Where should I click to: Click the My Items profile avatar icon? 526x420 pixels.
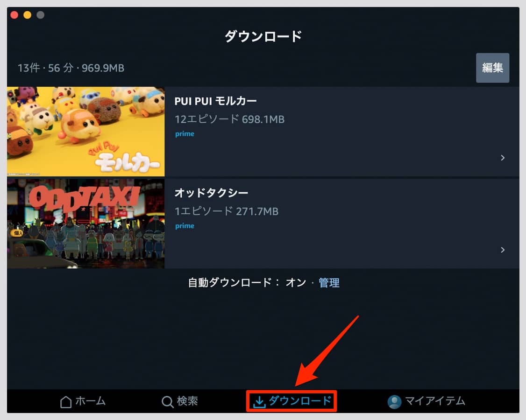click(394, 401)
